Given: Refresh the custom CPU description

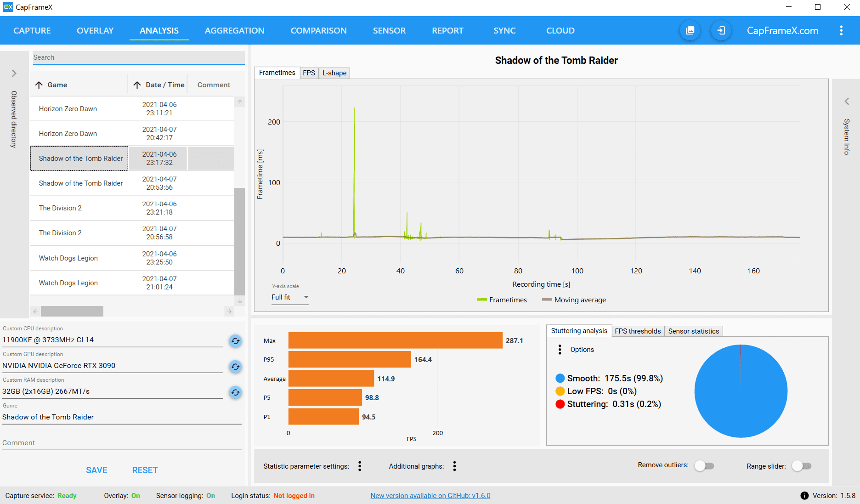Looking at the screenshot, I should click(x=235, y=341).
